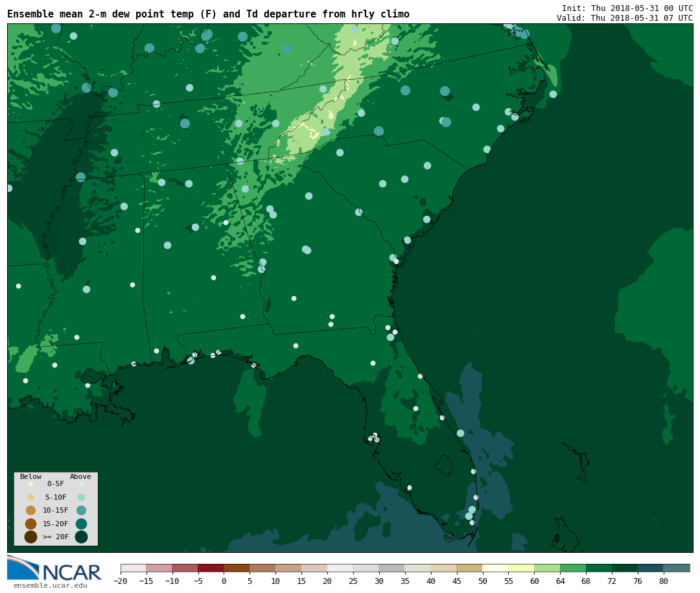700x593 pixels.
Task: Click the Above >= 20F darkest teal circle
Action: [81, 537]
